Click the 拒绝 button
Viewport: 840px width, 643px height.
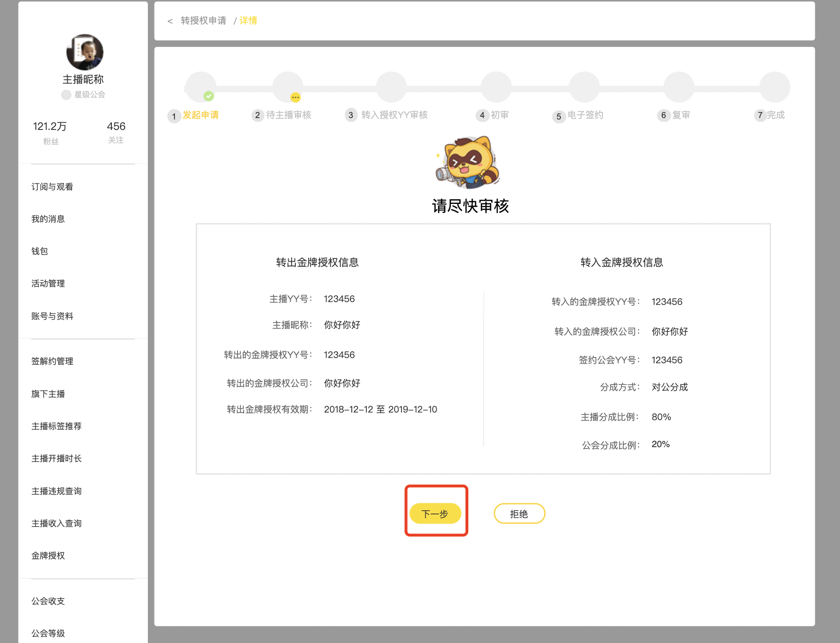519,514
